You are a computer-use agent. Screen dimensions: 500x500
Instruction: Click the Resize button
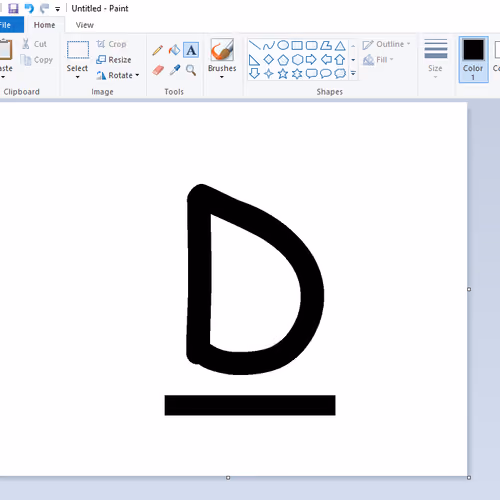[x=114, y=60]
